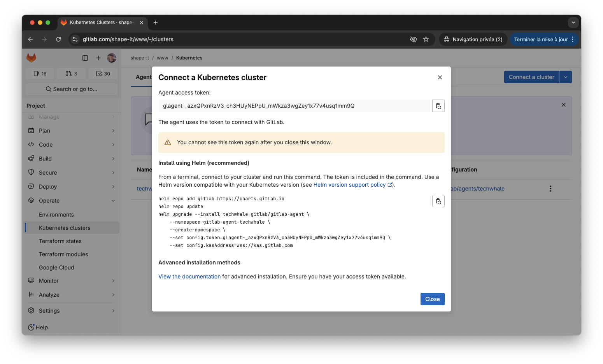Screen dimensions: 603x364
Task: Open the create new plus menu
Action: (98, 58)
